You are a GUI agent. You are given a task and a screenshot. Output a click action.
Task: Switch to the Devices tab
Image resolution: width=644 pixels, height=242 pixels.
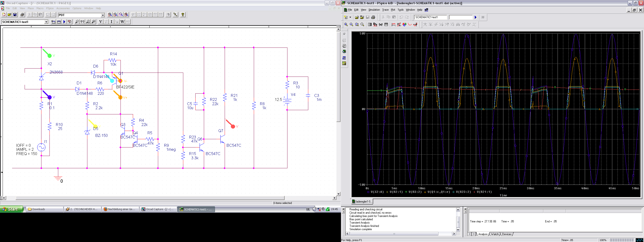[x=507, y=234]
